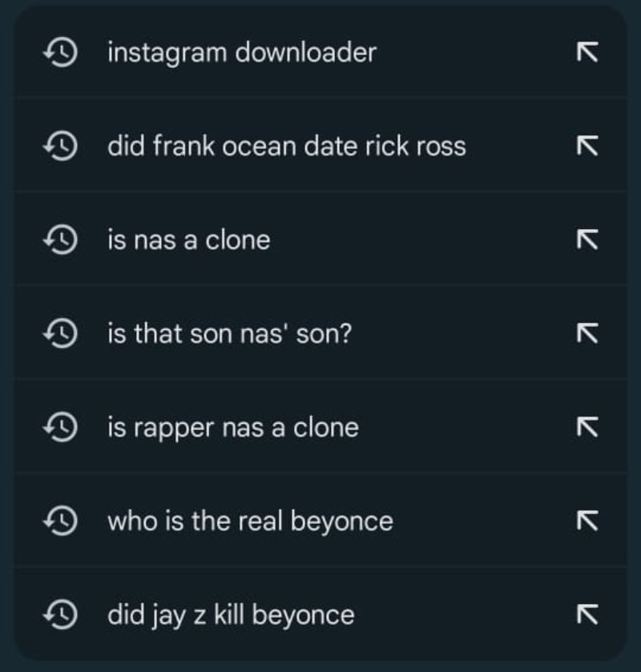Insert 'instagram downloader' using its arrow icon
Image resolution: width=641 pixels, height=672 pixels.
[587, 53]
